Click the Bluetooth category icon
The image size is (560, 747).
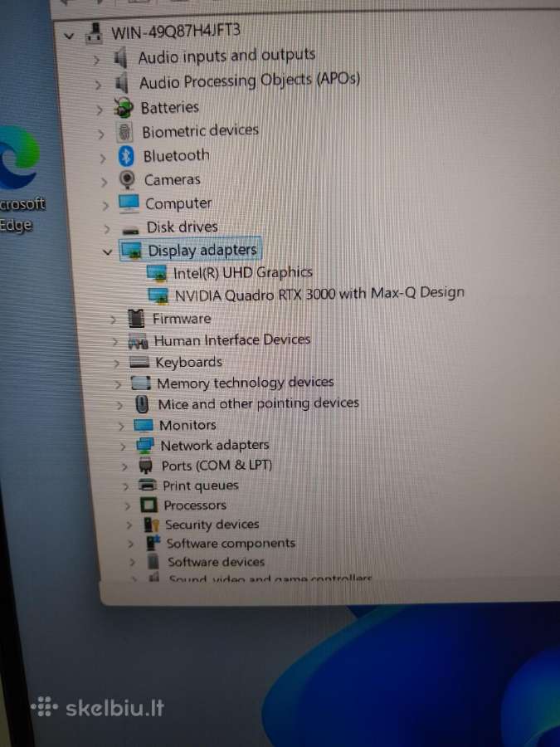tap(126, 156)
